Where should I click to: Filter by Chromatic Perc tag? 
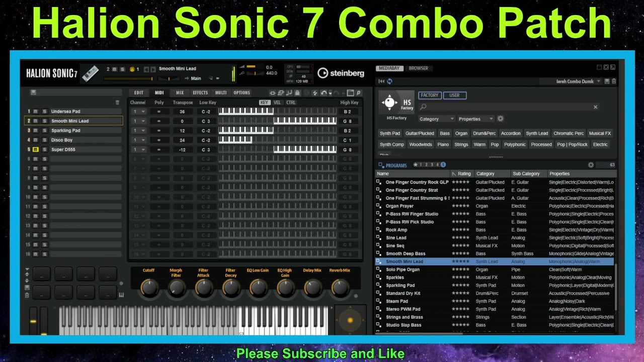coord(569,134)
